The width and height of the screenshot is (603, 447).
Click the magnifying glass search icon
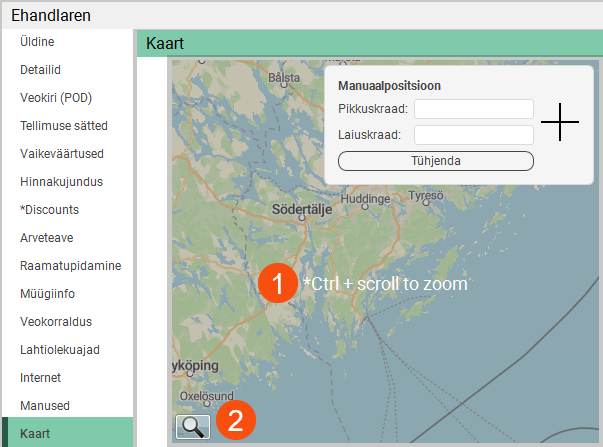click(x=193, y=427)
